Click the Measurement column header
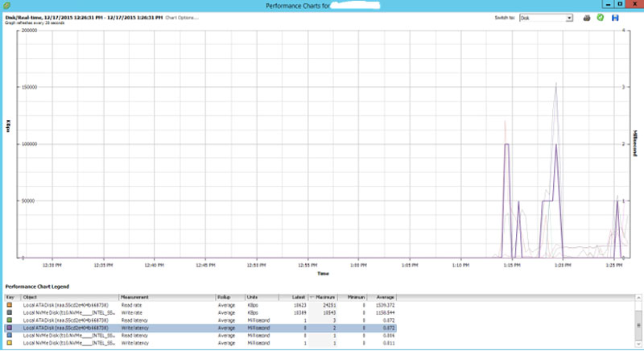 click(x=166, y=297)
